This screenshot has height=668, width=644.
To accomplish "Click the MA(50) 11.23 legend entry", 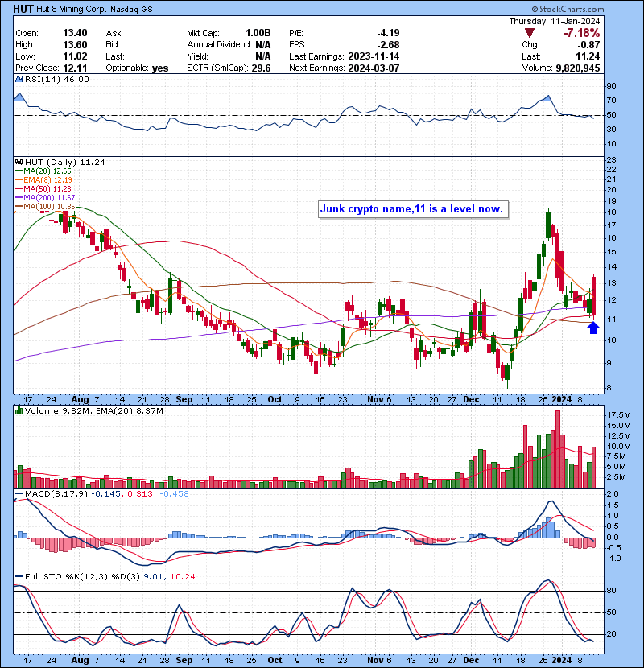I will point(43,188).
